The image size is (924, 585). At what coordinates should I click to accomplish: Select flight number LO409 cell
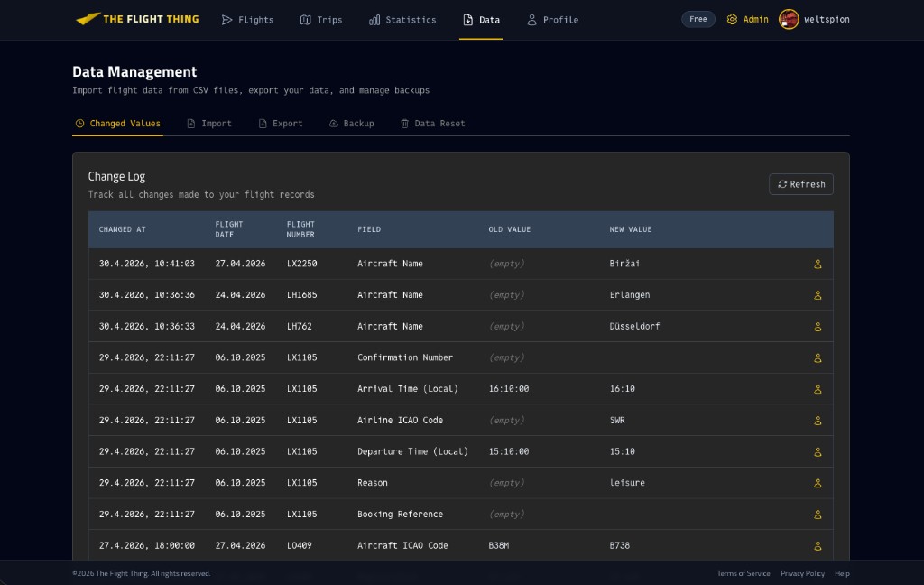(x=299, y=545)
